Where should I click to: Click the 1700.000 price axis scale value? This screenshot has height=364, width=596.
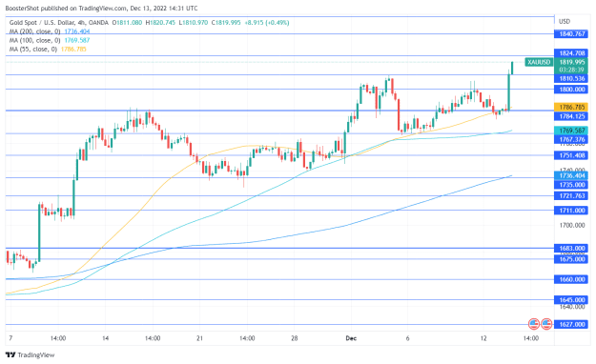pyautogui.click(x=572, y=225)
